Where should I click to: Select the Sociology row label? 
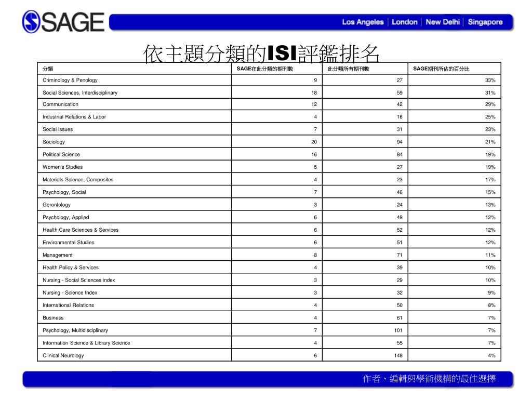(x=54, y=142)
